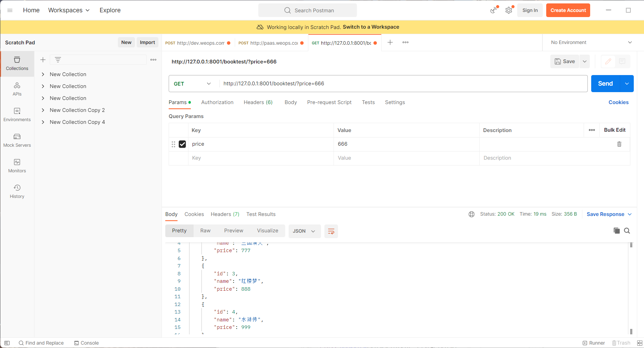644x348 pixels.
Task: Switch to the Headers (6) request tab
Action: (x=258, y=102)
